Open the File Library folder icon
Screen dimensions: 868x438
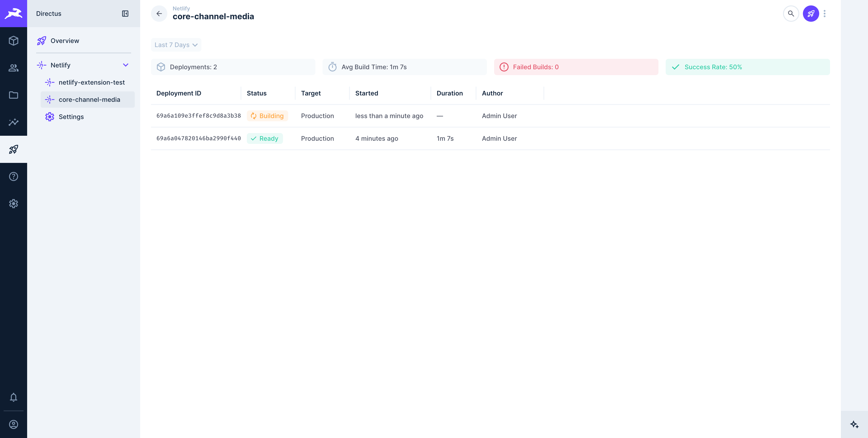click(x=14, y=95)
